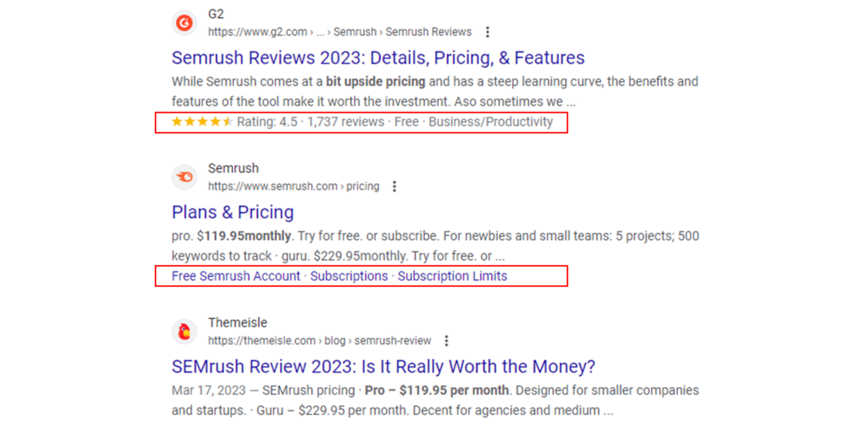Click the Semrush favicon icon
This screenshot has height=434, width=868.
point(184,176)
